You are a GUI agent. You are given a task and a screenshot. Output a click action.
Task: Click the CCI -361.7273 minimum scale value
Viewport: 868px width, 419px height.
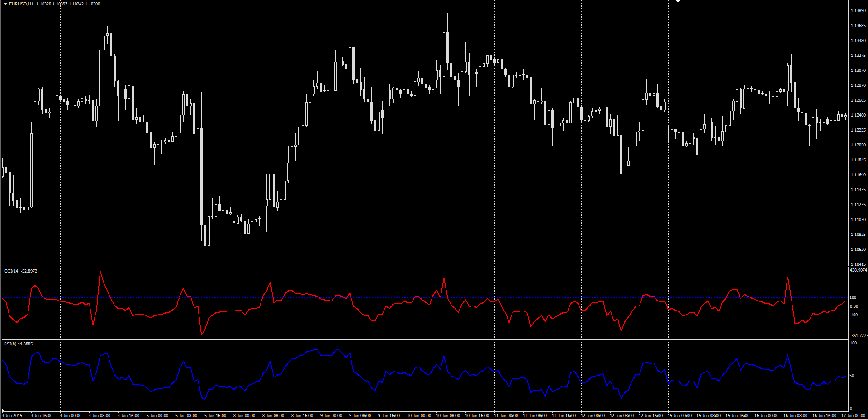(x=859, y=336)
